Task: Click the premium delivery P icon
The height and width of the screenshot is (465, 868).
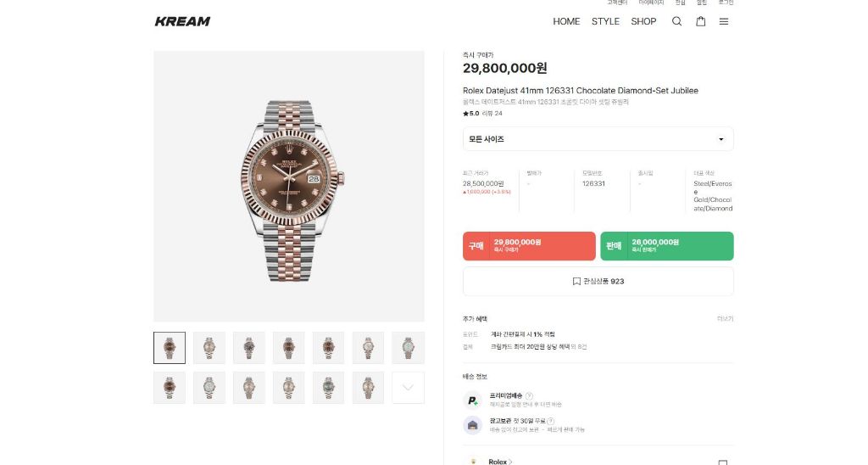Action: (472, 400)
